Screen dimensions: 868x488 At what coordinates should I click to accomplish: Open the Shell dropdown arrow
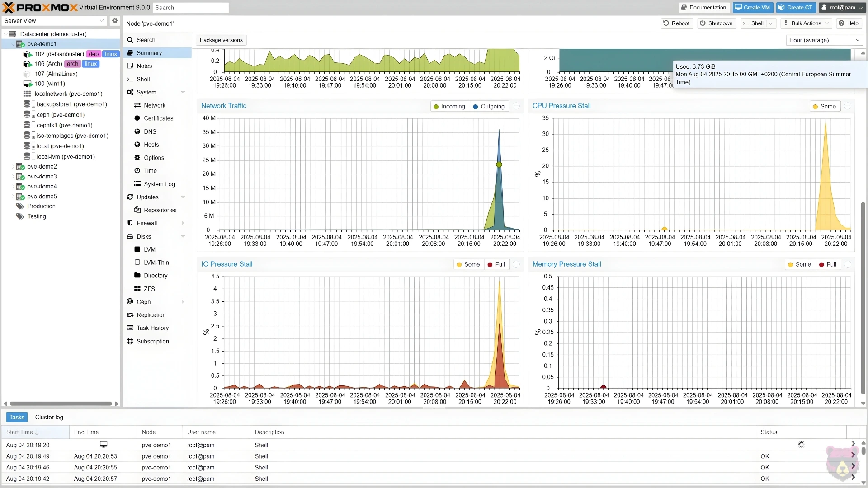[771, 23]
